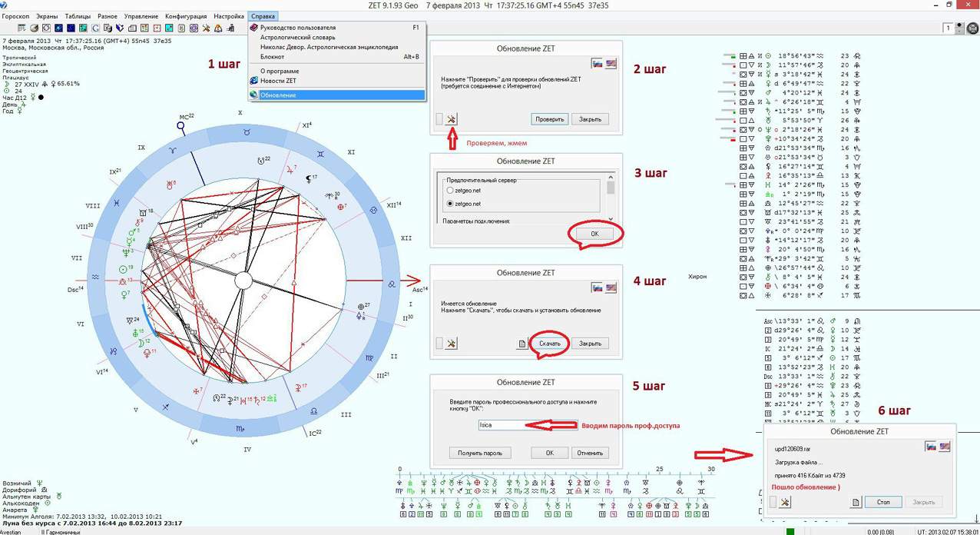Click the Москва, Московская обл., Россия line
This screenshot has height=535, width=980.
pyautogui.click(x=53, y=47)
